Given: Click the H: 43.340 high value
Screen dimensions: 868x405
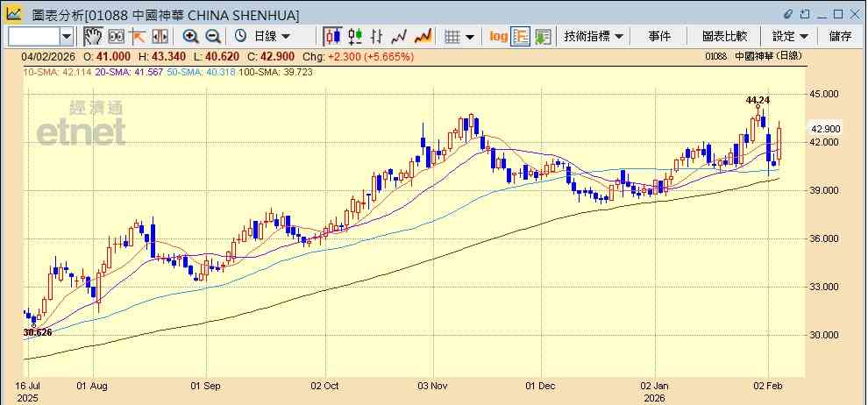Looking at the screenshot, I should coord(162,56).
